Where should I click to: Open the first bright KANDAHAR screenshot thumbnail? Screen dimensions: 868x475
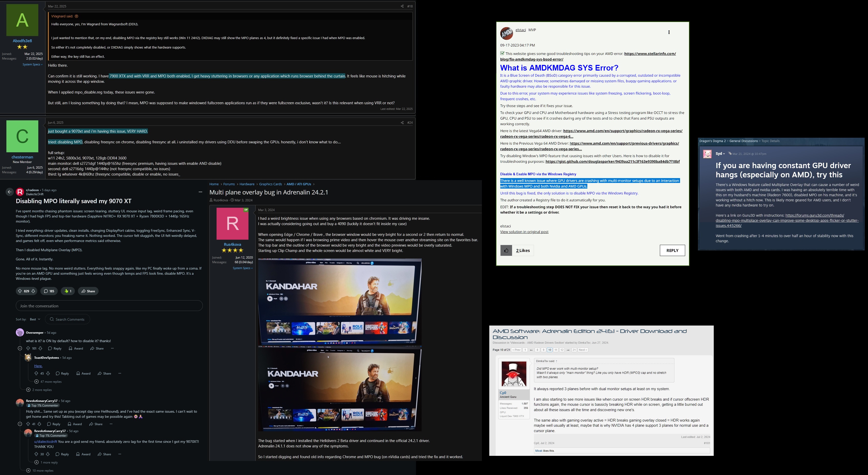pos(340,302)
